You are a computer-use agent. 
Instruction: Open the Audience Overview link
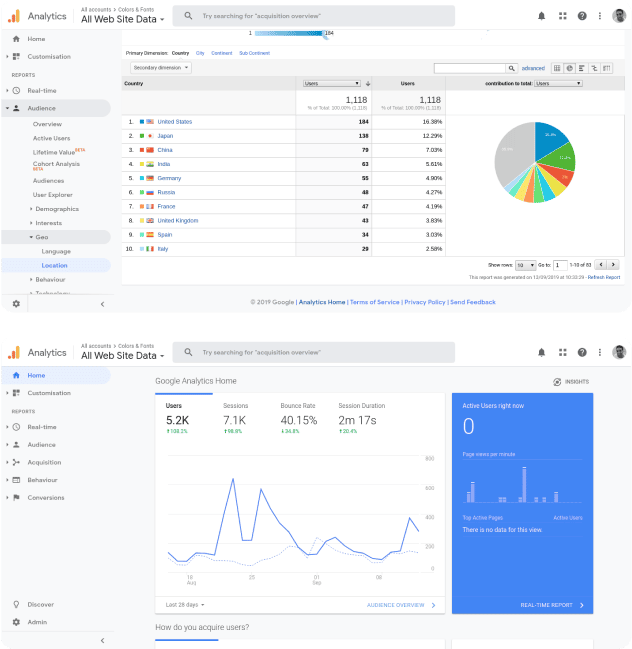click(x=401, y=605)
